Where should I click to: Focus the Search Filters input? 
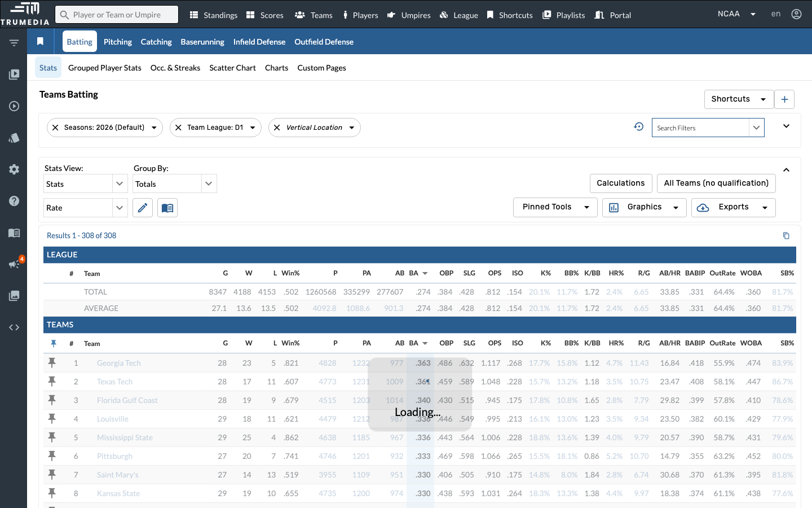(x=700, y=128)
